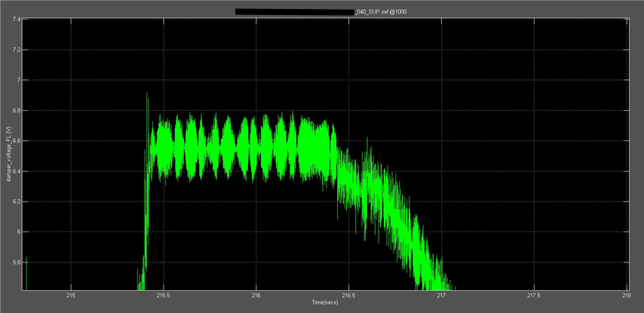Click the tall voltage spike peak near 6.9 V
Screen dimensions: 644x313
[146, 95]
